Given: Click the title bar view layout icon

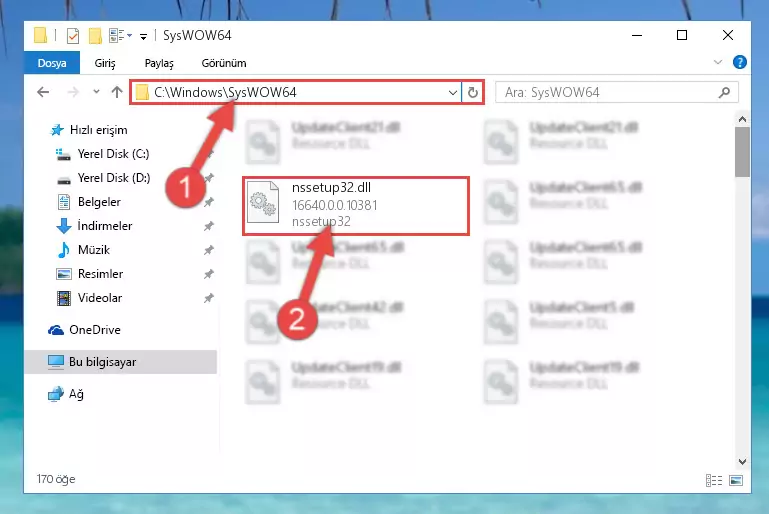Looking at the screenshot, I should coord(117,35).
